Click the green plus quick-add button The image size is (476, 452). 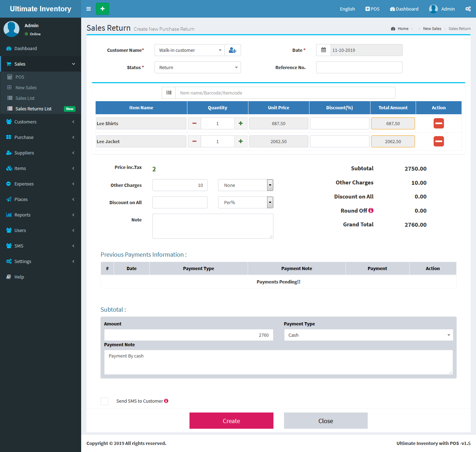pyautogui.click(x=102, y=9)
